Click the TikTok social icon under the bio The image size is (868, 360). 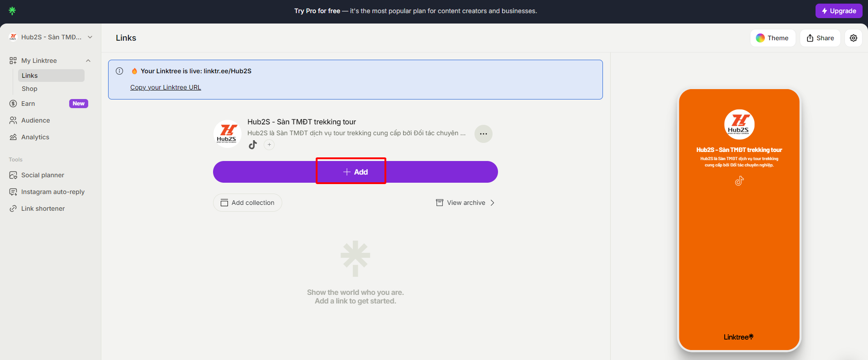click(253, 145)
